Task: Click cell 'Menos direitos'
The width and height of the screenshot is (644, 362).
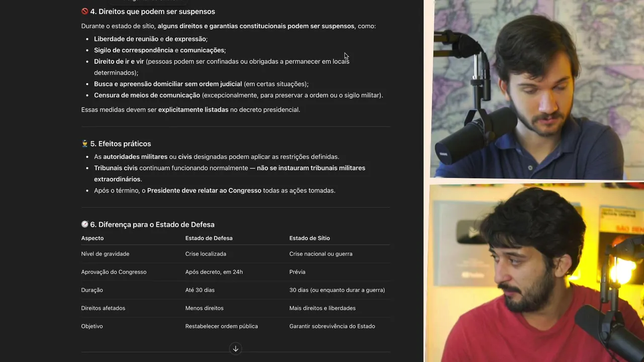Action: click(x=204, y=308)
